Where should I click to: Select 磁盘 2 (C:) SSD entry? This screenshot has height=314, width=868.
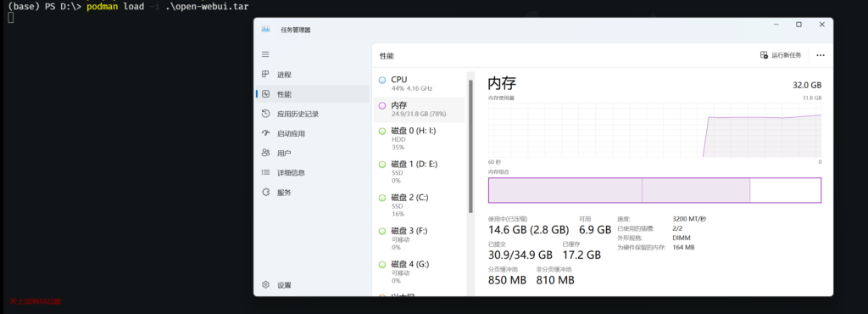click(420, 205)
